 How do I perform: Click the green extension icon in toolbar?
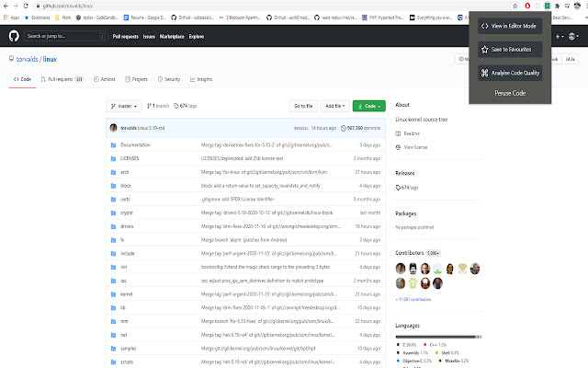[x=548, y=6]
